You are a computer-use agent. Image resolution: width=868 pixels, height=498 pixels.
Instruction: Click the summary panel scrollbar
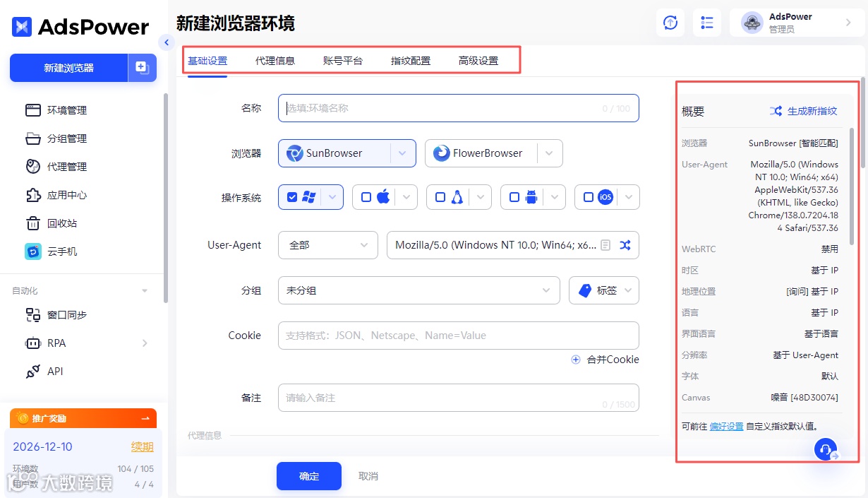pyautogui.click(x=852, y=186)
